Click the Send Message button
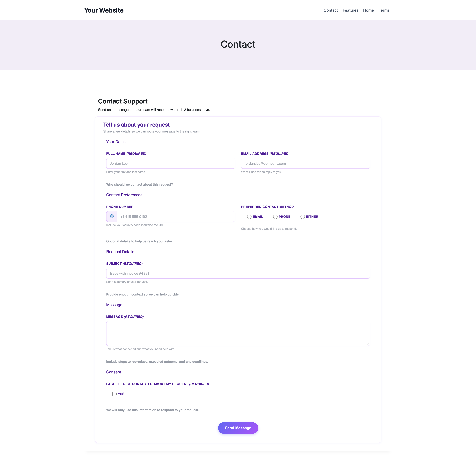Image resolution: width=476 pixels, height=459 pixels. pos(238,428)
